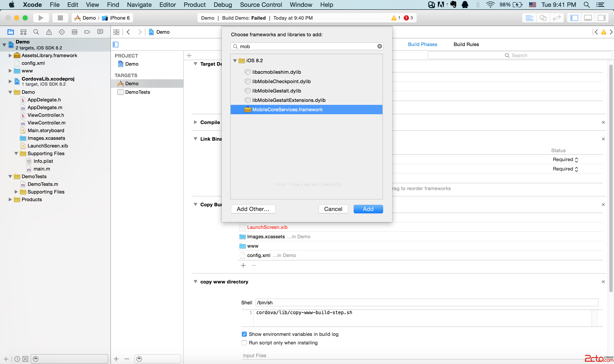The height and width of the screenshot is (364, 614).
Task: Collapse the iOS 8.2 folder in dialog
Action: (235, 61)
